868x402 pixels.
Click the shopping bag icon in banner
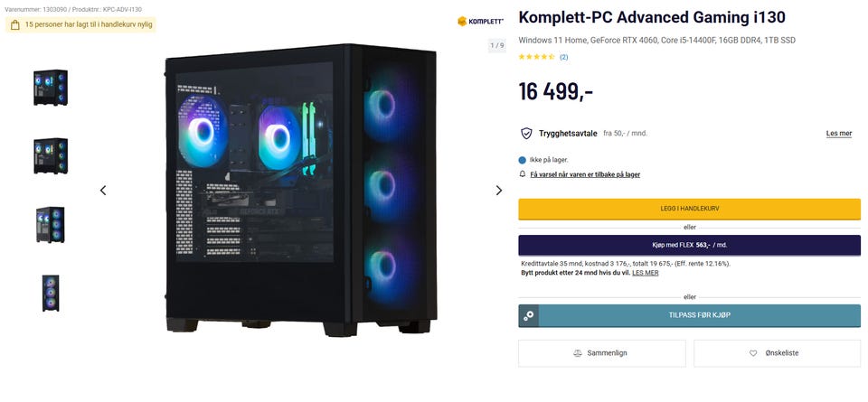click(15, 25)
